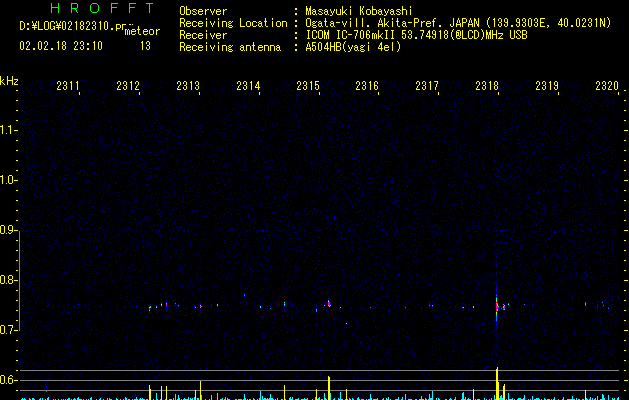Click the meteor echo just after 2315

coord(329,303)
